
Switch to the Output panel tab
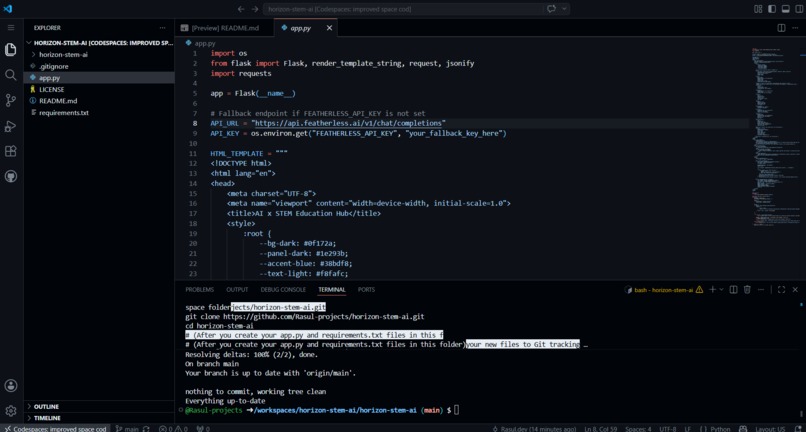tap(237, 290)
